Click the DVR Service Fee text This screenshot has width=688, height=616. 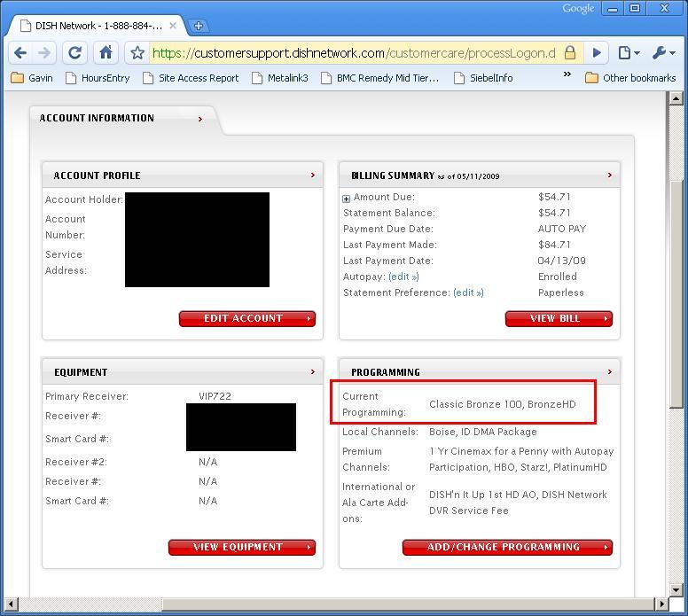coord(469,511)
